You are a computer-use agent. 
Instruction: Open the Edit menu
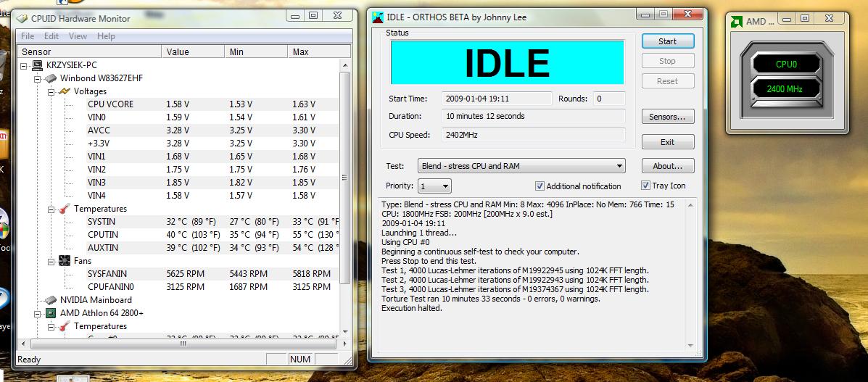tap(51, 36)
